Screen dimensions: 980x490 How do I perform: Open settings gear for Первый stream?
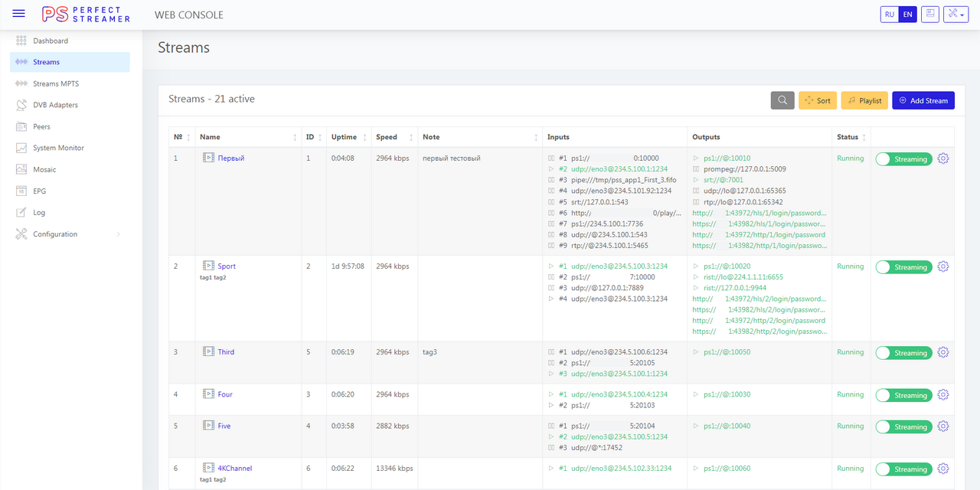pos(943,158)
